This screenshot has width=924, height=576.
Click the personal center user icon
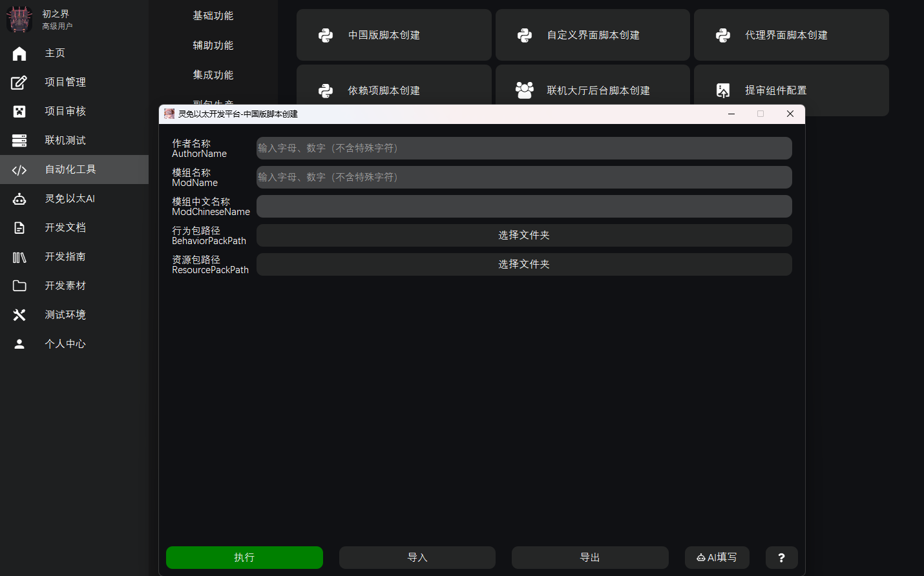click(19, 344)
